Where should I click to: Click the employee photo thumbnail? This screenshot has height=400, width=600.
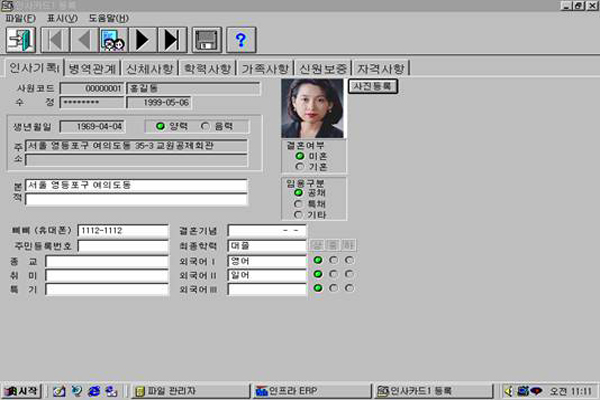click(313, 108)
